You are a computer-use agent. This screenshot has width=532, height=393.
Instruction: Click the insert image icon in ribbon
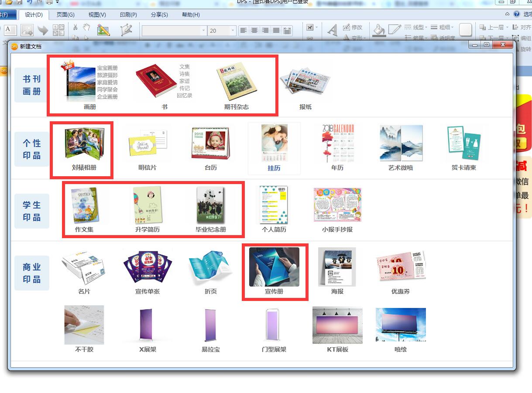click(x=27, y=30)
